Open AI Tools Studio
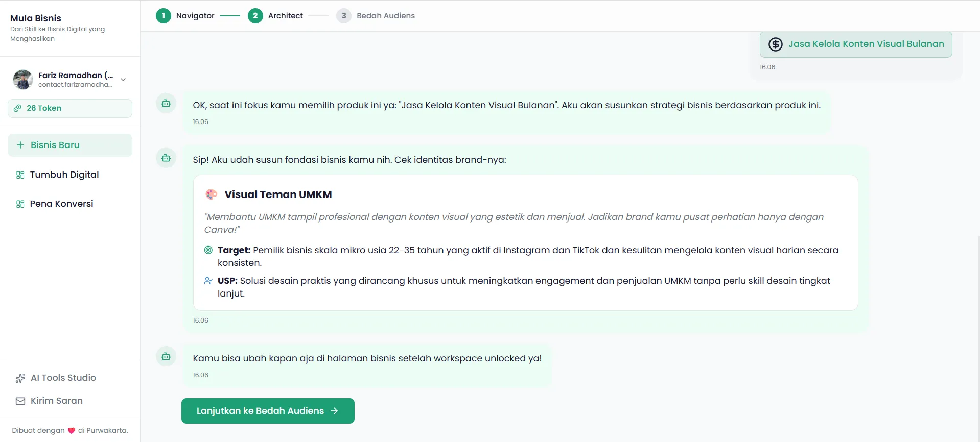The image size is (980, 442). (63, 378)
